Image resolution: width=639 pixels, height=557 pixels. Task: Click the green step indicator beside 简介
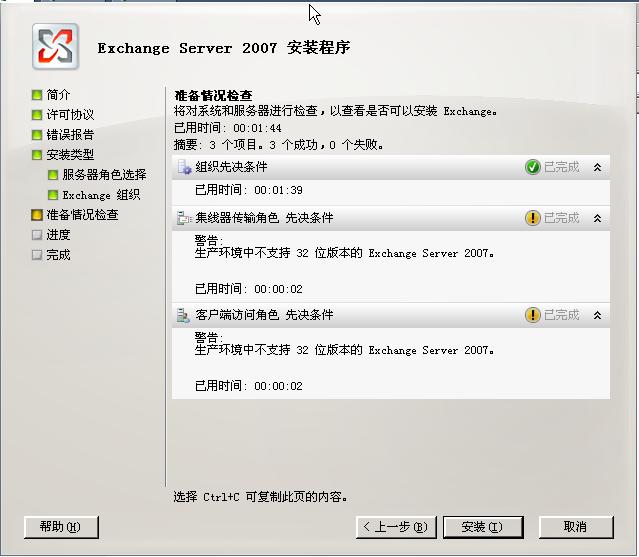pos(37,95)
